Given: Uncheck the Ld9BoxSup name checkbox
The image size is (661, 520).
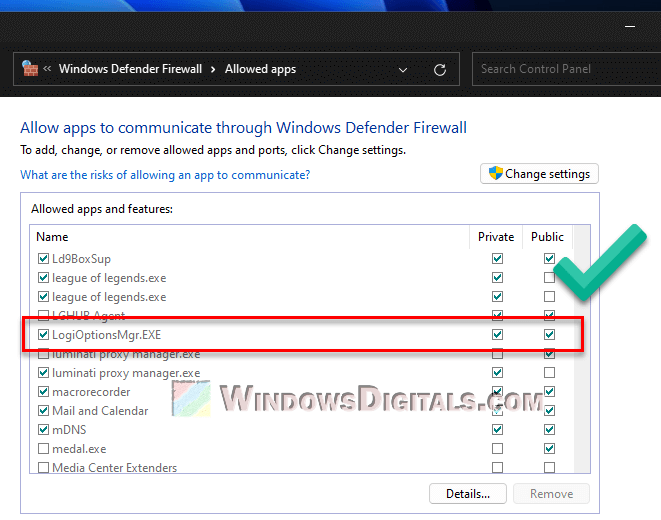Looking at the screenshot, I should tap(43, 258).
